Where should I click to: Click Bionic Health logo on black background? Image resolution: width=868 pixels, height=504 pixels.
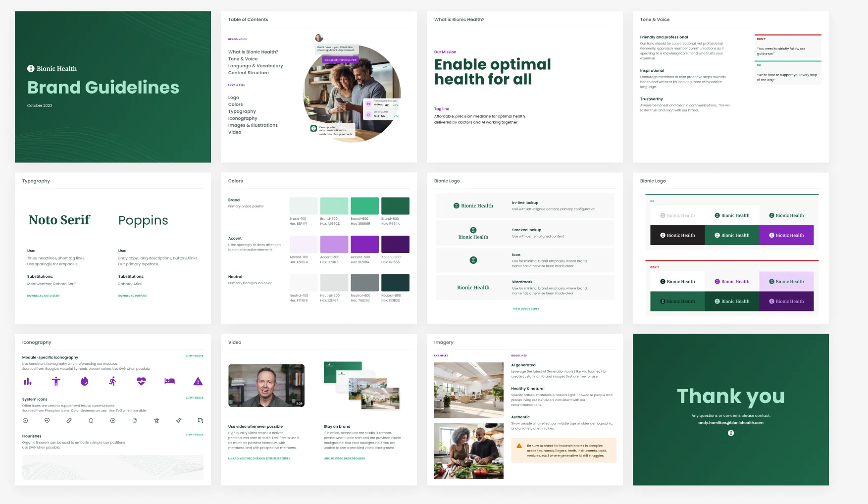677,235
